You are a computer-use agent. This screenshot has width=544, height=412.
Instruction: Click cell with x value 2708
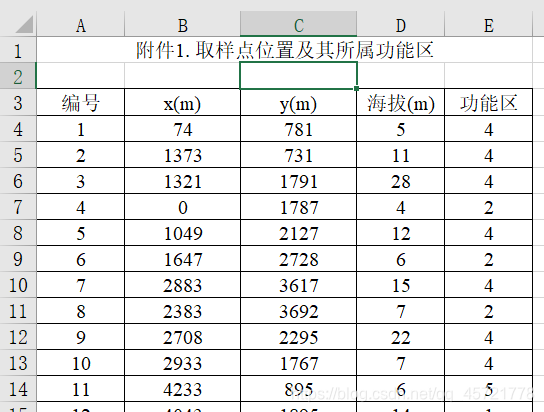coord(182,336)
